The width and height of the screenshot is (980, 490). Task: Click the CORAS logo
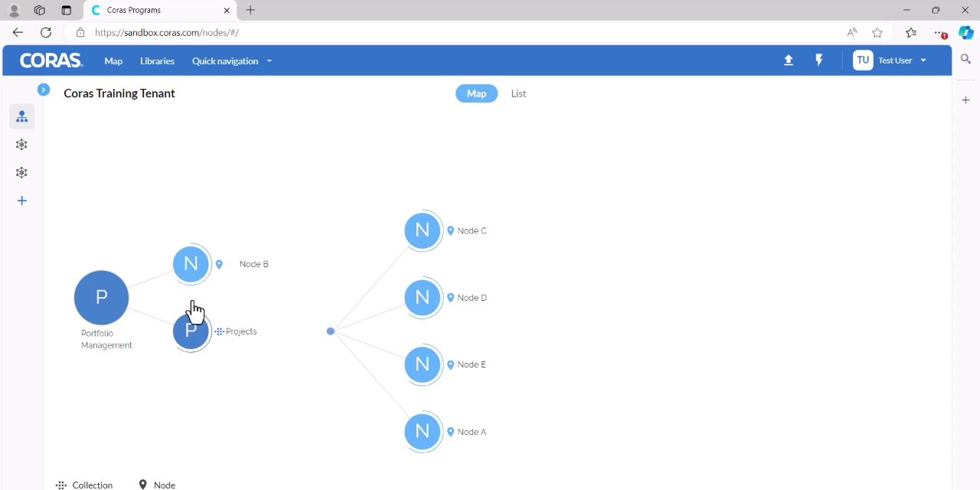point(51,60)
